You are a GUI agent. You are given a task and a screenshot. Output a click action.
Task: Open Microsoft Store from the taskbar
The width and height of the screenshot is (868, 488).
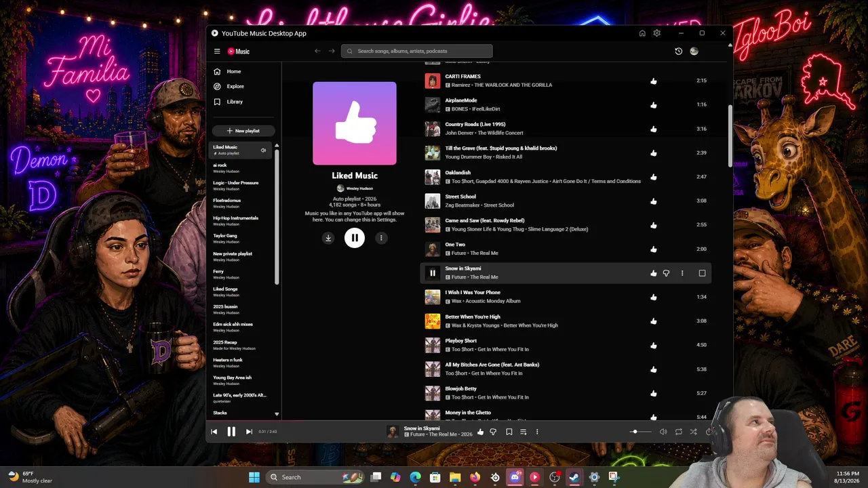pyautogui.click(x=435, y=477)
